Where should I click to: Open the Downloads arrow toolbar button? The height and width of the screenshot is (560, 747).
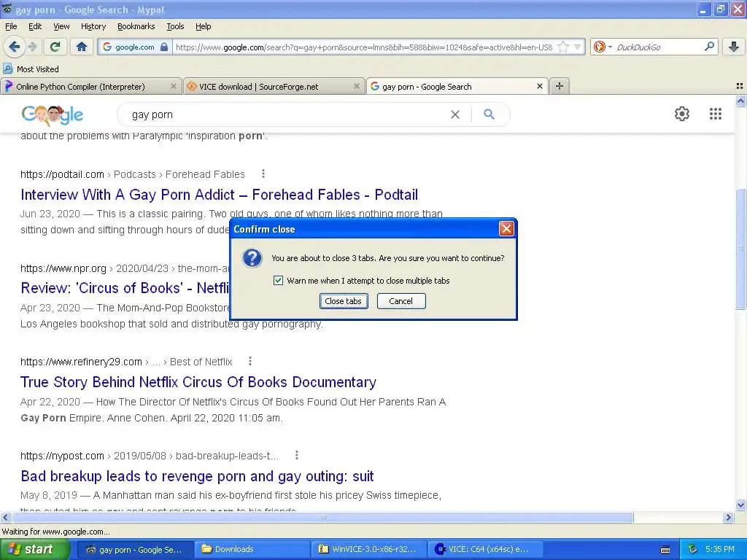(734, 47)
